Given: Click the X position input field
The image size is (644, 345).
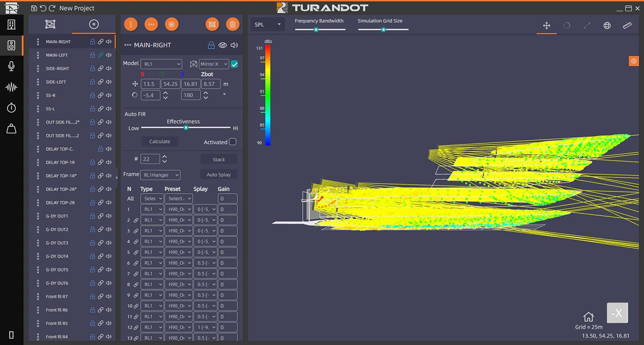Looking at the screenshot, I should (150, 84).
